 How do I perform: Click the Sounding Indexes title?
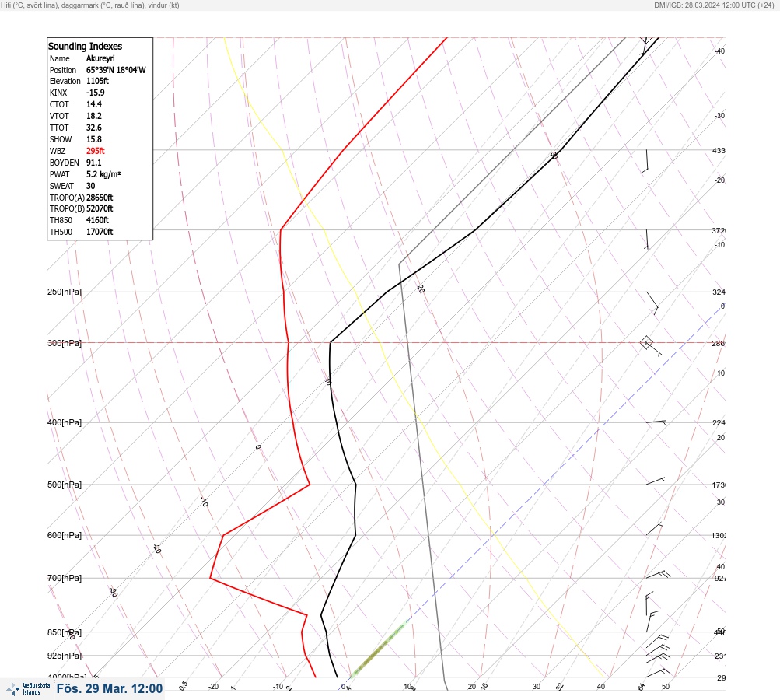pos(85,46)
